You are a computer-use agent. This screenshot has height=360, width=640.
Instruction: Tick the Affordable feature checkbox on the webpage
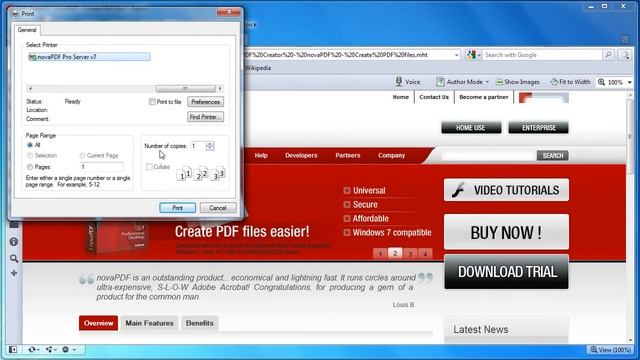pyautogui.click(x=347, y=219)
